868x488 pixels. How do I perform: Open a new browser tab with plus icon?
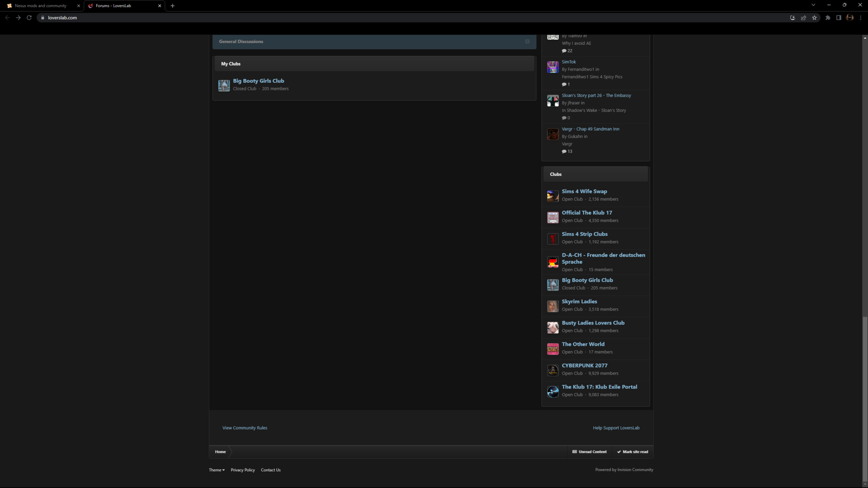pyautogui.click(x=172, y=6)
